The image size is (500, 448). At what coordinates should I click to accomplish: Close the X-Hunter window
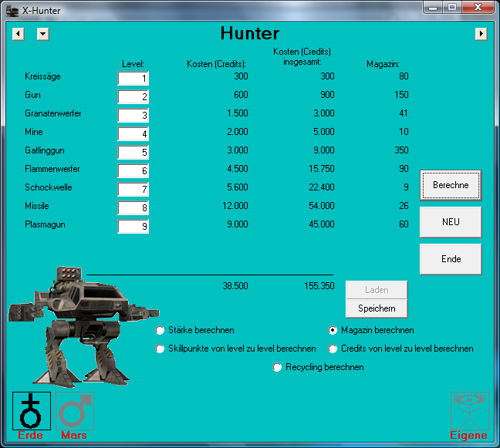point(478,7)
